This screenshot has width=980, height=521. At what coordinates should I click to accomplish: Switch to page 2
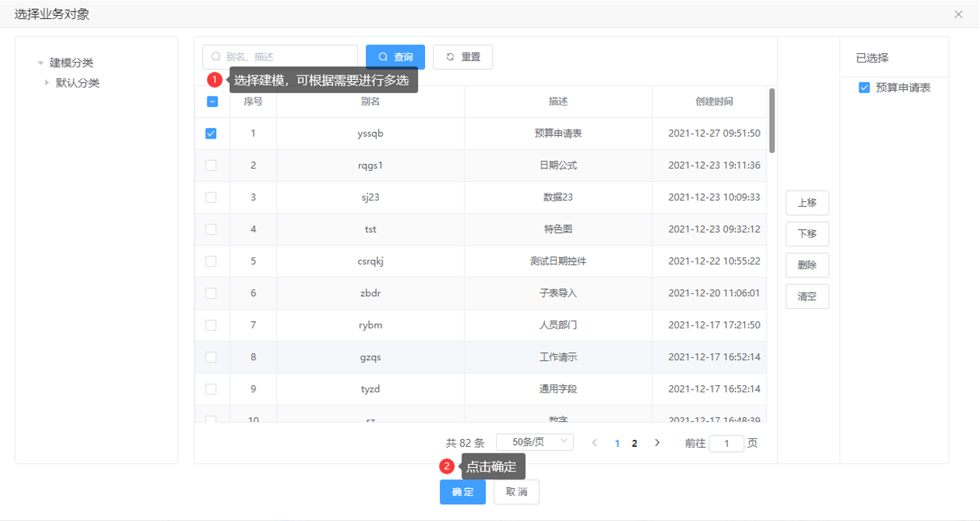coord(635,443)
